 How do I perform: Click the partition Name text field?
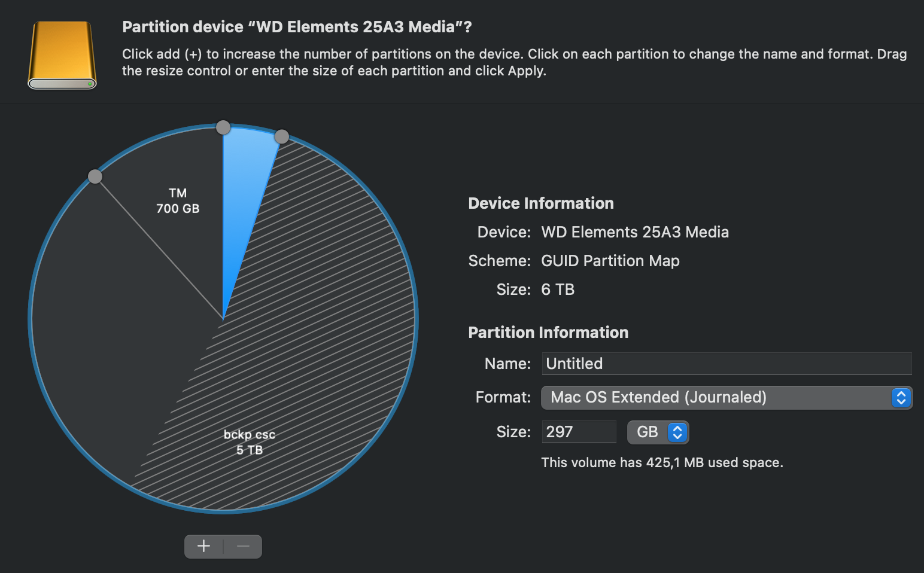pos(727,363)
